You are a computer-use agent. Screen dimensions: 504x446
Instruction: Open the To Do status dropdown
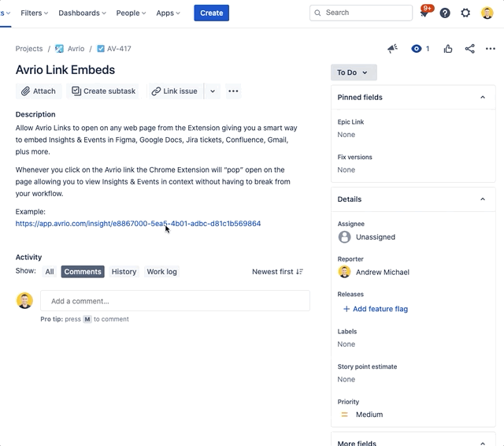tap(354, 72)
